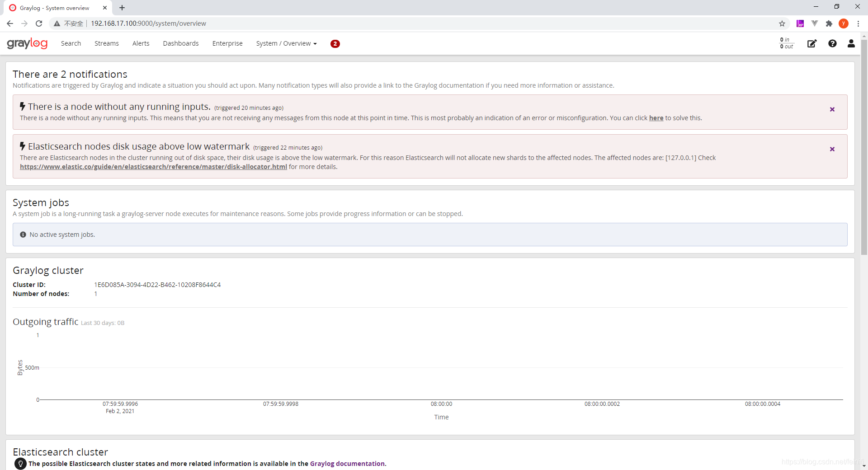Open Dashboards

click(181, 43)
